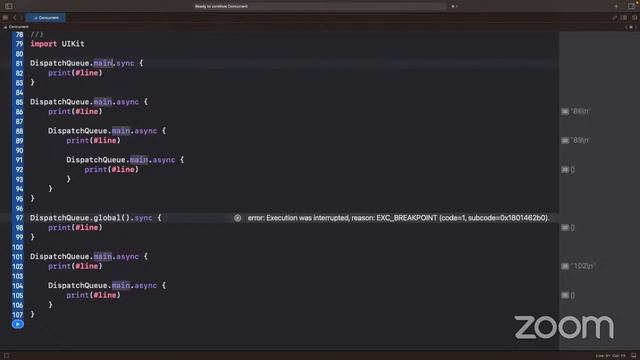Click DispatchQueue.main.async on line 85

pyautogui.click(x=84, y=102)
